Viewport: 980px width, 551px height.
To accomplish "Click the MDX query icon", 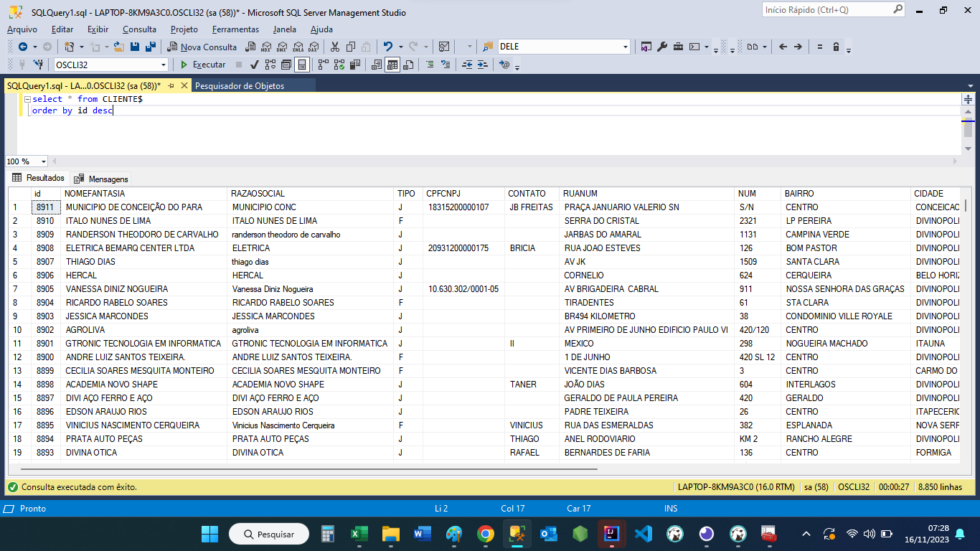I will [x=265, y=47].
